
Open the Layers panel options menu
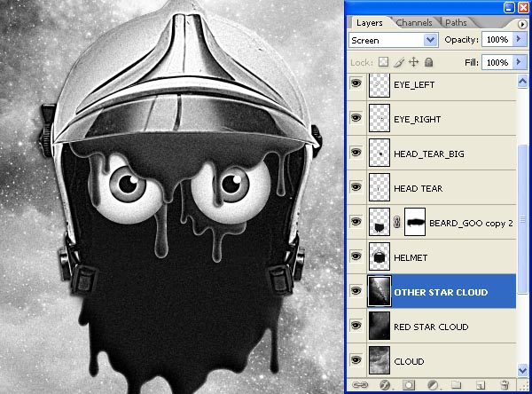pos(522,24)
